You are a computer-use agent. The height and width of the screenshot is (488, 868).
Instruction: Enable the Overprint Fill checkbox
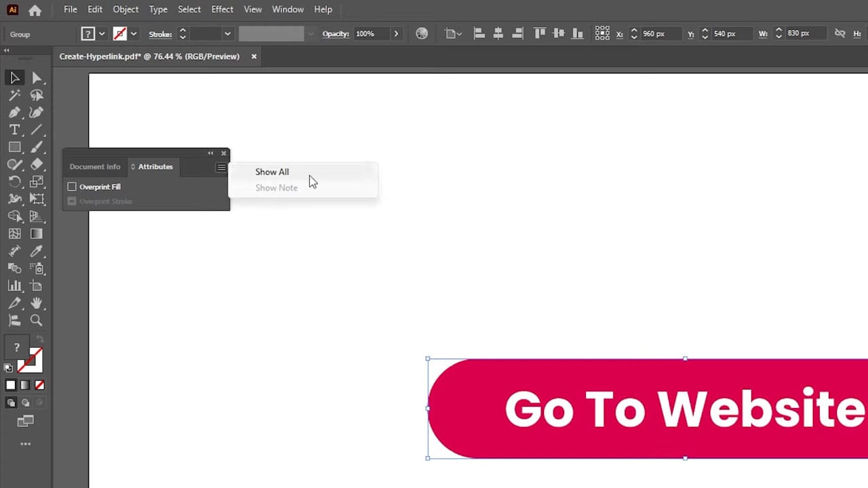pos(72,186)
